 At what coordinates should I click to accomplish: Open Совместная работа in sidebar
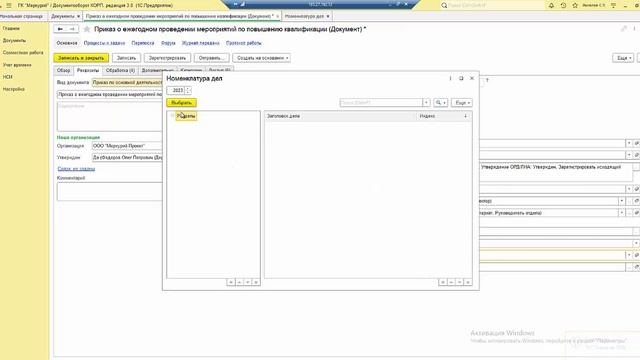point(23,53)
